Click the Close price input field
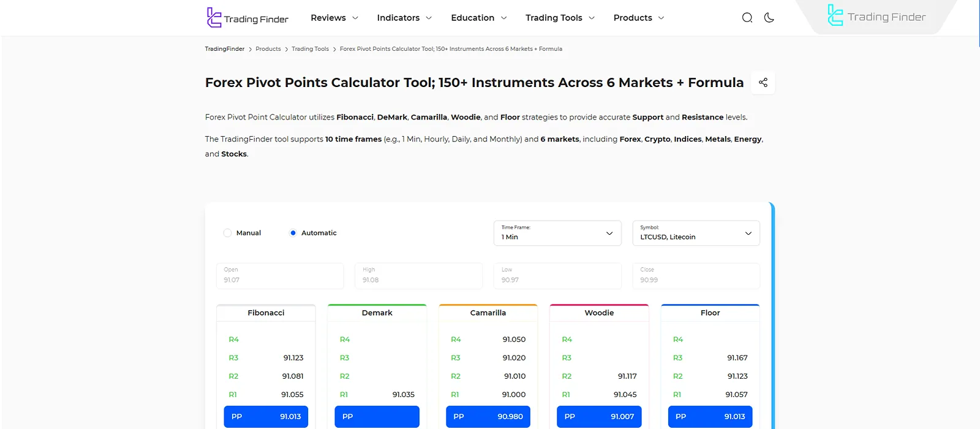 [696, 276]
